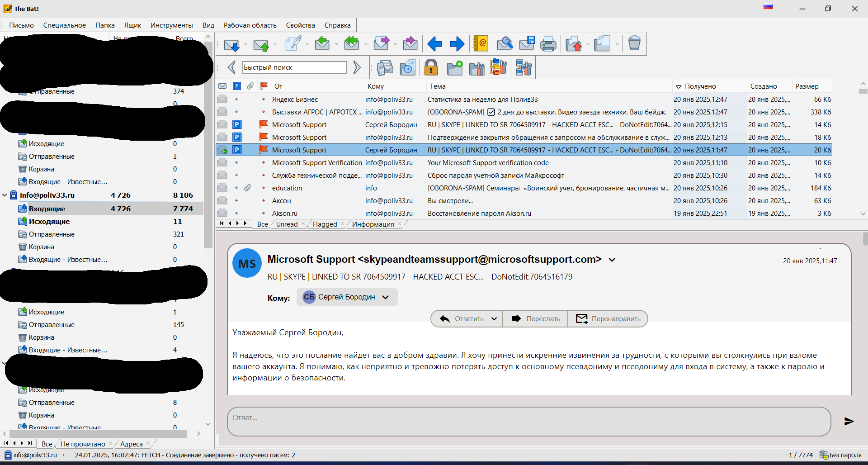This screenshot has width=868, height=465.
Task: Open dropdown arrow next to forward icon
Action: (395, 44)
